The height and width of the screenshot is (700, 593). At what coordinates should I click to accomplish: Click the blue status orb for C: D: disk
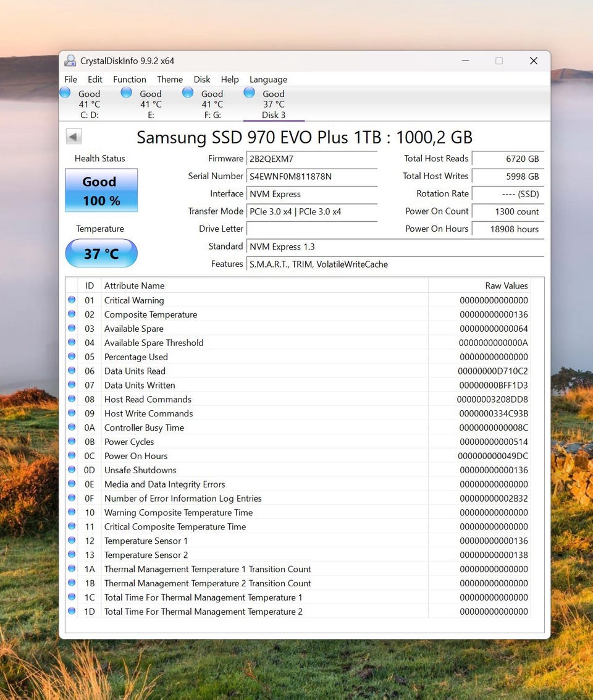click(x=65, y=93)
